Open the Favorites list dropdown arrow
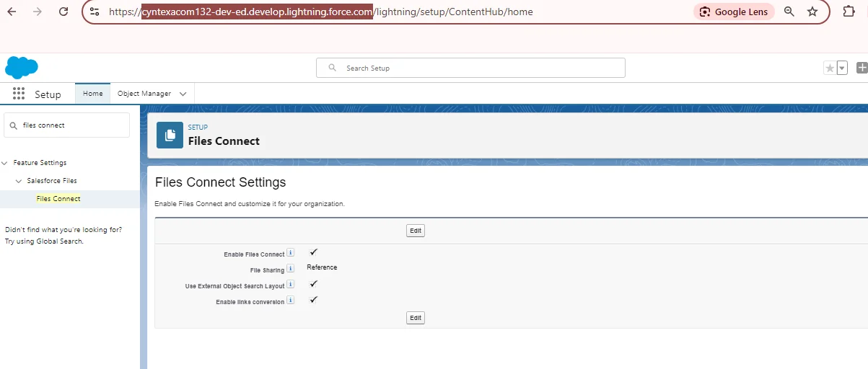The height and width of the screenshot is (369, 868). pos(842,68)
